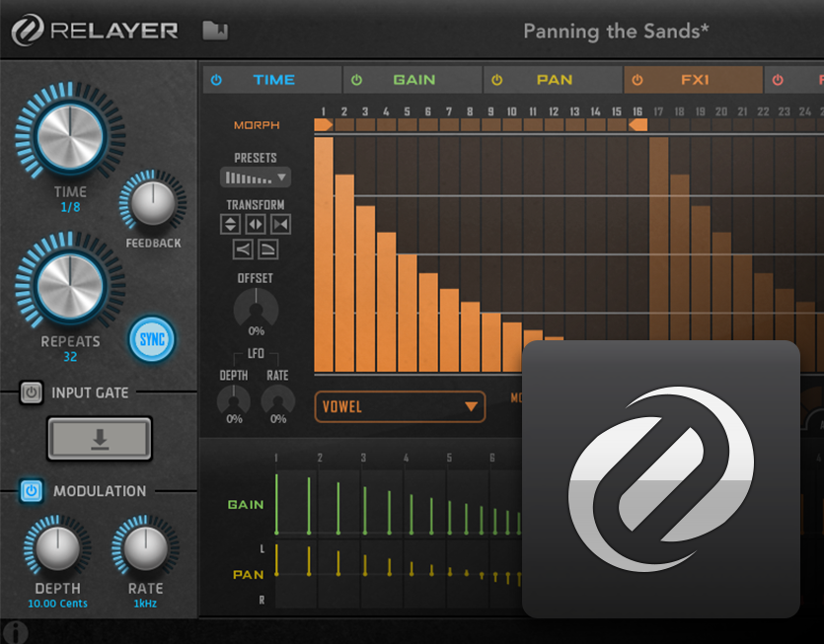Click the tallest orange bar at step 1
824x644 pixels.
[324, 254]
